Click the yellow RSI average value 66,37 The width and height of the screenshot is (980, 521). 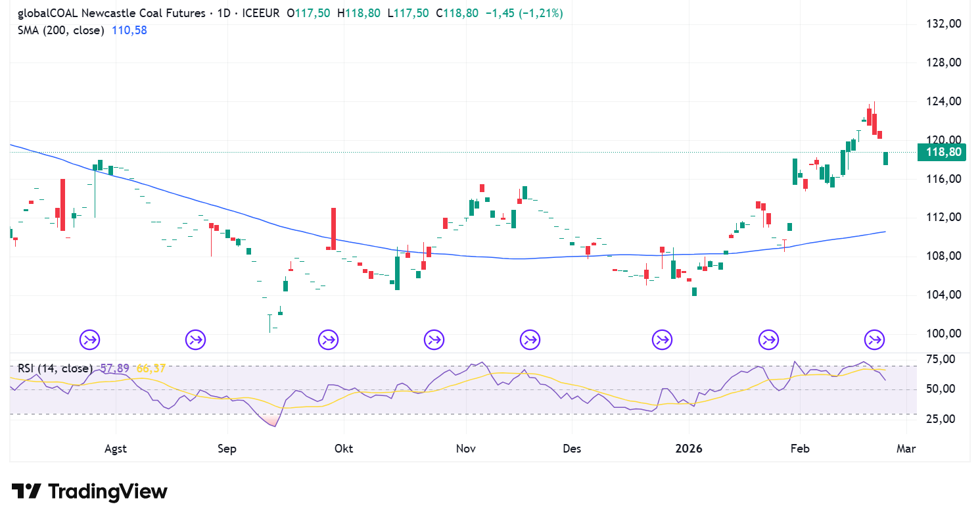click(151, 369)
